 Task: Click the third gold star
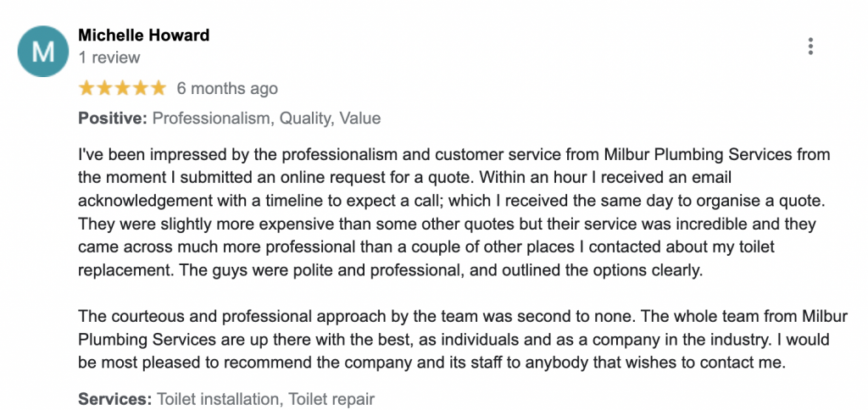point(122,88)
